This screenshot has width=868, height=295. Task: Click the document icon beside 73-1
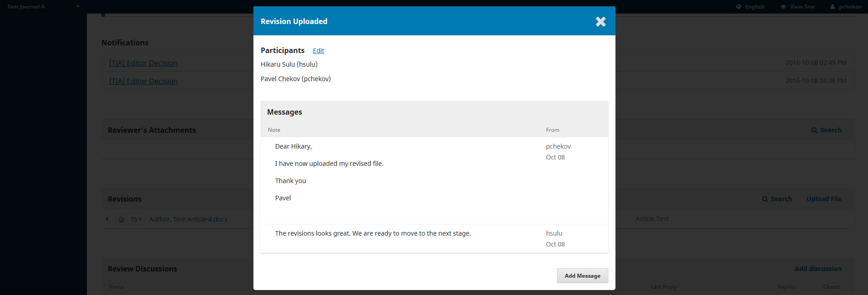[121, 220]
